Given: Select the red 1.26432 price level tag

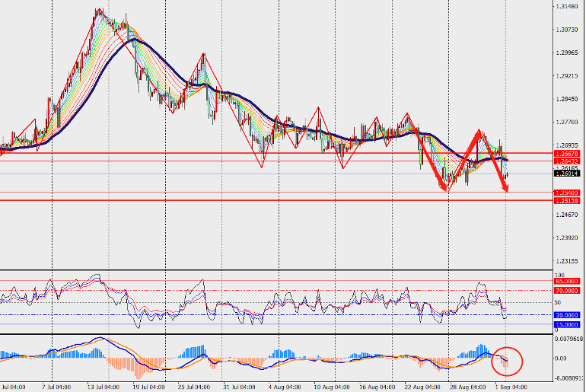Looking at the screenshot, I should [x=567, y=161].
